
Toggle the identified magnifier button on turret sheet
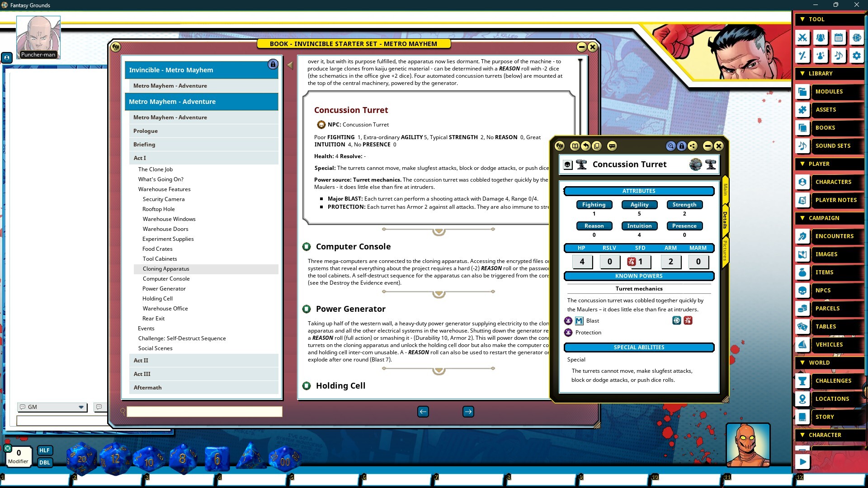click(670, 146)
